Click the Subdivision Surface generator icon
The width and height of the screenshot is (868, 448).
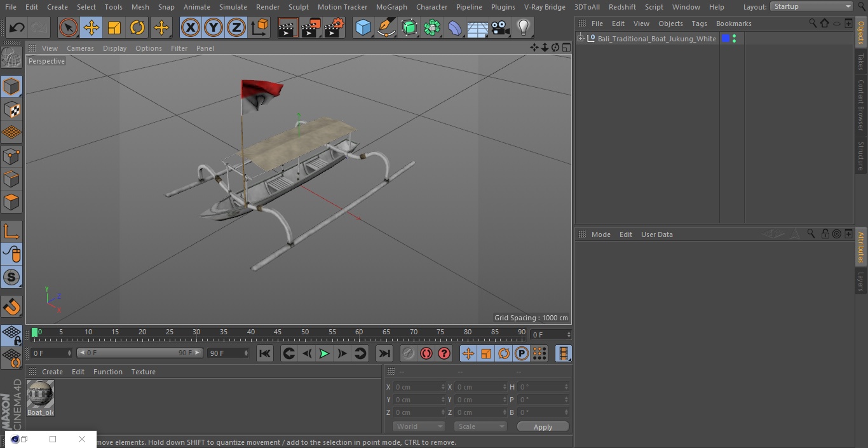pyautogui.click(x=409, y=27)
